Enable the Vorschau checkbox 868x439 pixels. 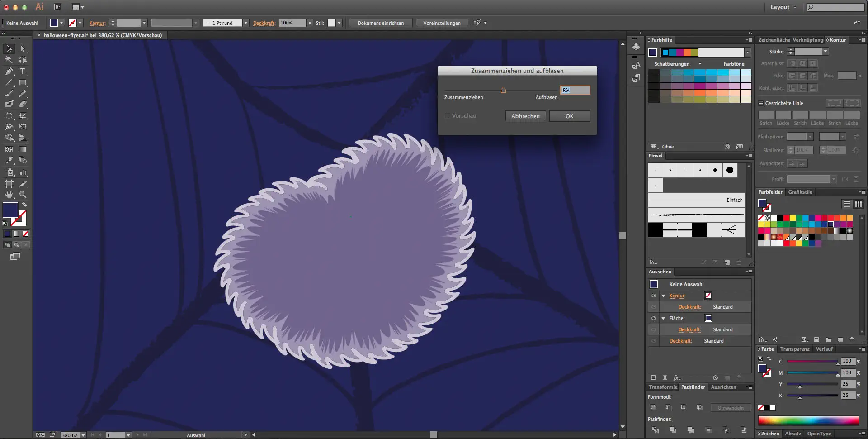(x=448, y=116)
